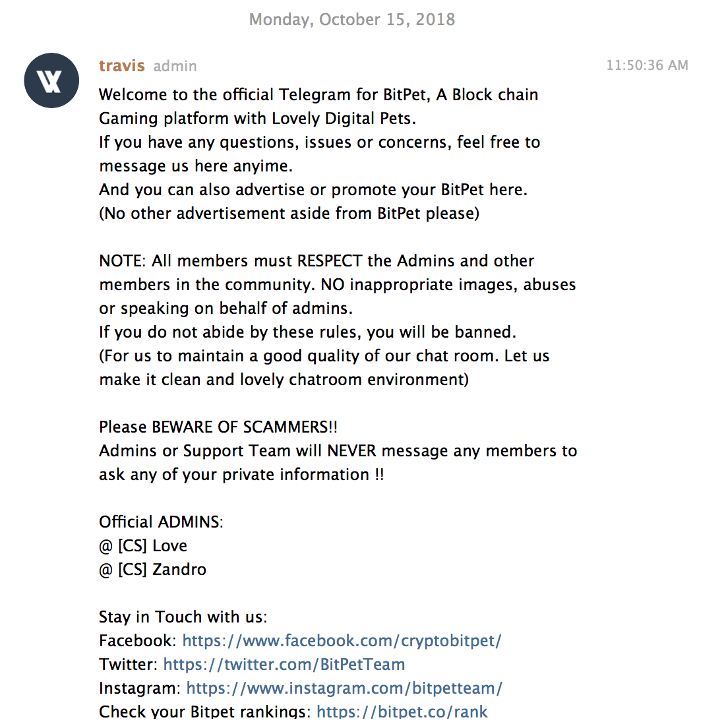Click the 'ask any of your private information' line
The image size is (724, 728).
pyautogui.click(x=241, y=475)
